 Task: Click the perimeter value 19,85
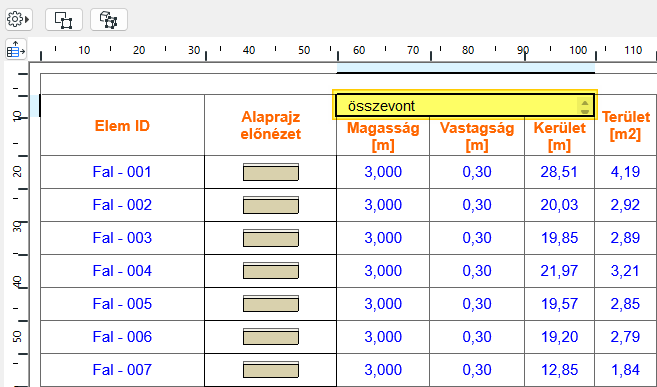coord(559,238)
